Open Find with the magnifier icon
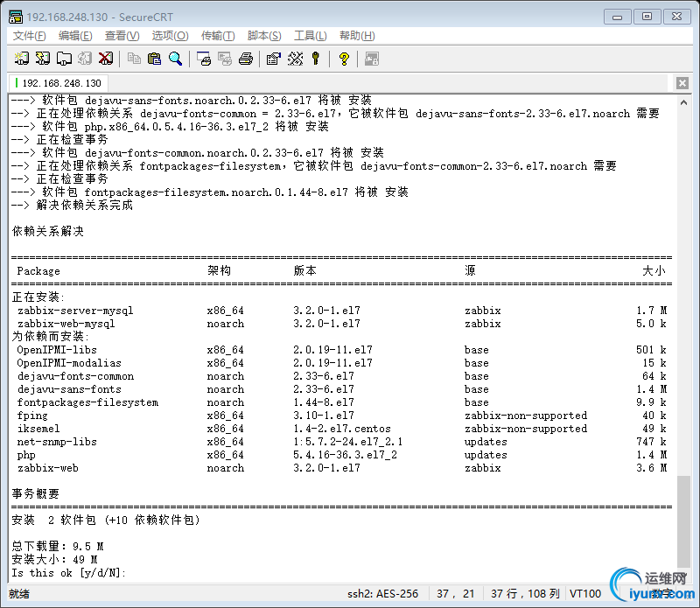The width and height of the screenshot is (700, 608). [176, 59]
